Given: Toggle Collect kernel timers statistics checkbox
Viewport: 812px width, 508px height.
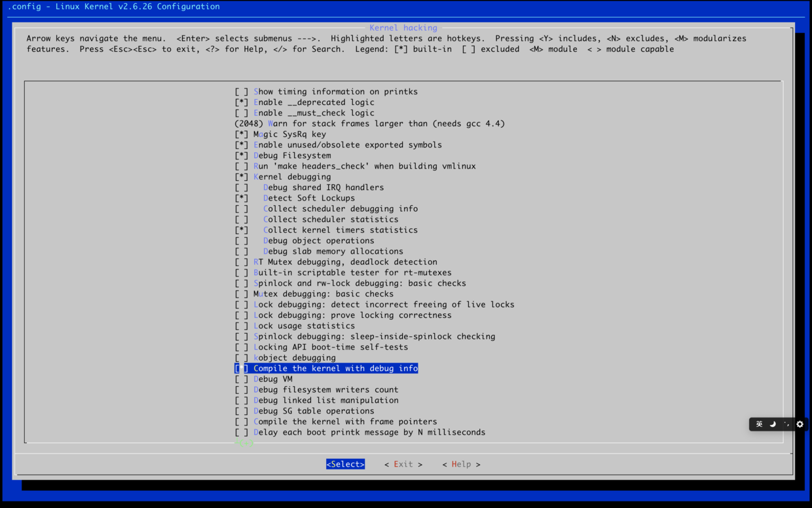Looking at the screenshot, I should click(x=242, y=230).
